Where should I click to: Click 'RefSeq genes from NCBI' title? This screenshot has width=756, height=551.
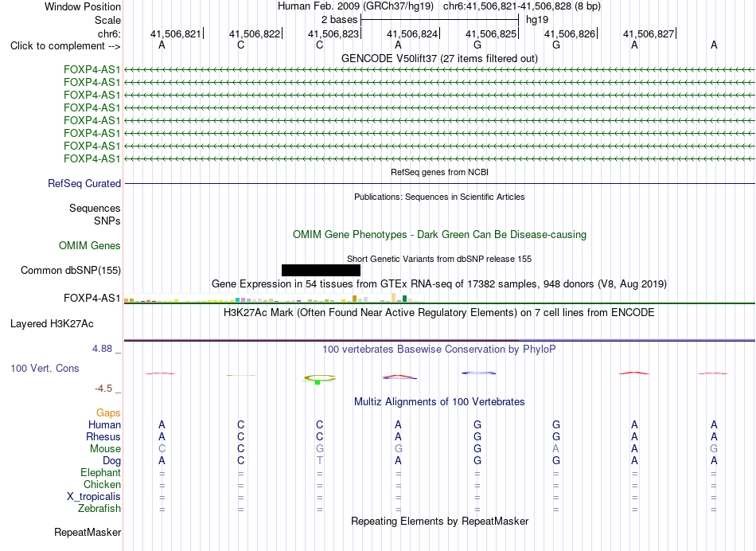[440, 172]
